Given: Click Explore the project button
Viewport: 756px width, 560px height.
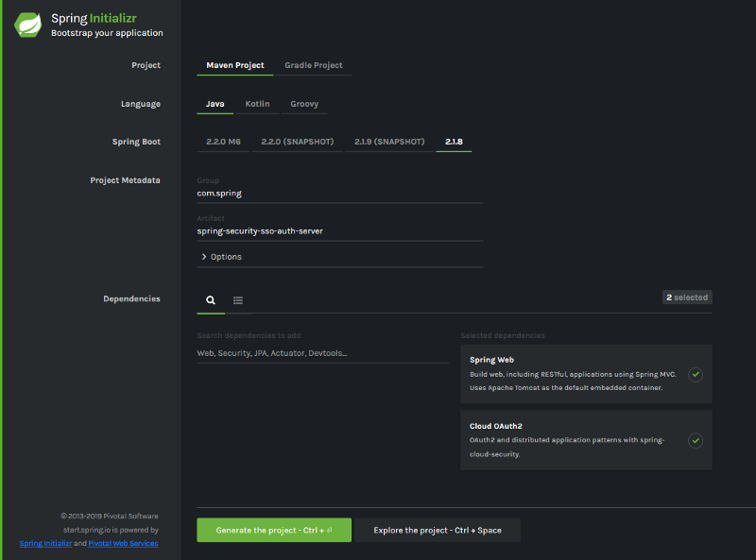Looking at the screenshot, I should coord(438,530).
